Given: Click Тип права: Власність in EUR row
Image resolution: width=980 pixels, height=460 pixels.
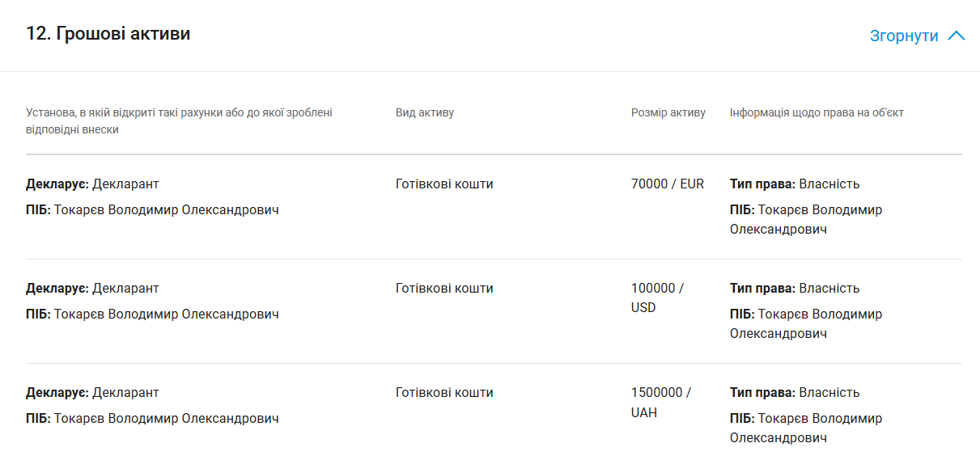Looking at the screenshot, I should 795,184.
